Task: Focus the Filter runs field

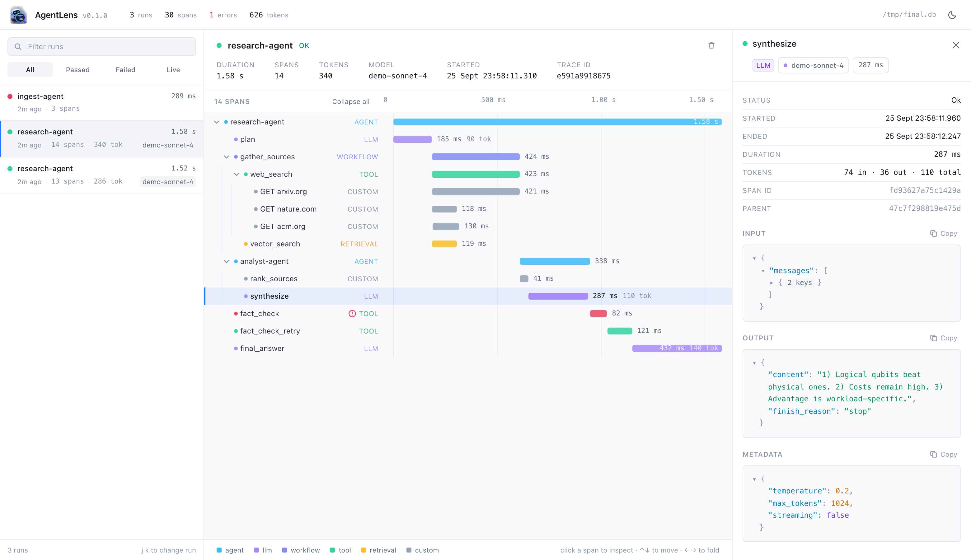Action: tap(101, 47)
